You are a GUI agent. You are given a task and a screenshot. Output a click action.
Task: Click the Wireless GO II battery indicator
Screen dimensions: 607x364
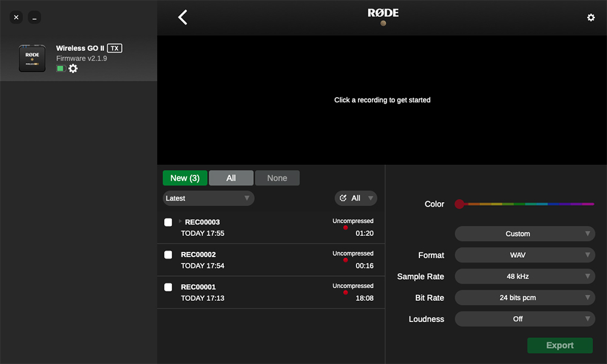(61, 69)
